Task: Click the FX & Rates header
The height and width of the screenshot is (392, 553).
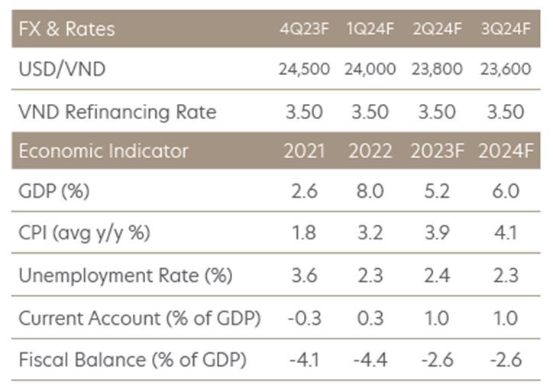Action: coord(66,30)
